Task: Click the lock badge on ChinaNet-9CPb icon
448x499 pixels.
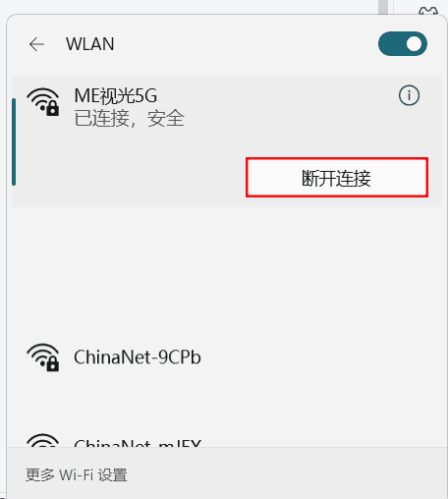Action: coord(53,364)
